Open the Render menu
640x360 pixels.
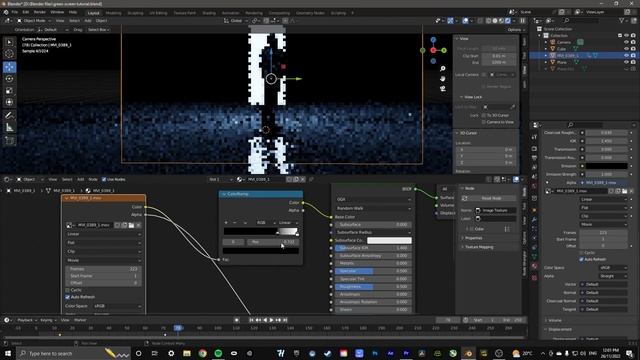click(40, 12)
